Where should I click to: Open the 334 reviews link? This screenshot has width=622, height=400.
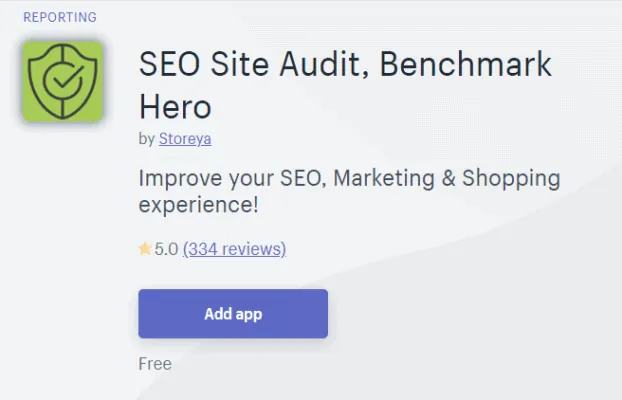(234, 249)
